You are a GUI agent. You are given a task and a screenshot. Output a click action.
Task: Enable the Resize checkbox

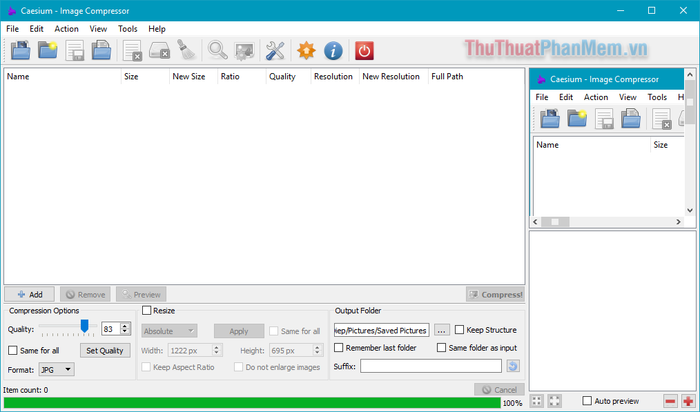tap(146, 310)
